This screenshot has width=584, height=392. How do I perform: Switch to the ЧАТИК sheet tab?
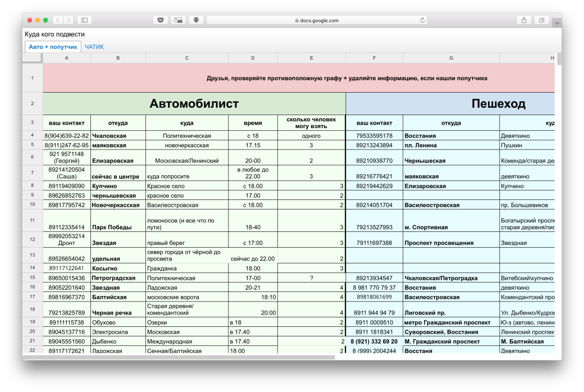tap(94, 47)
